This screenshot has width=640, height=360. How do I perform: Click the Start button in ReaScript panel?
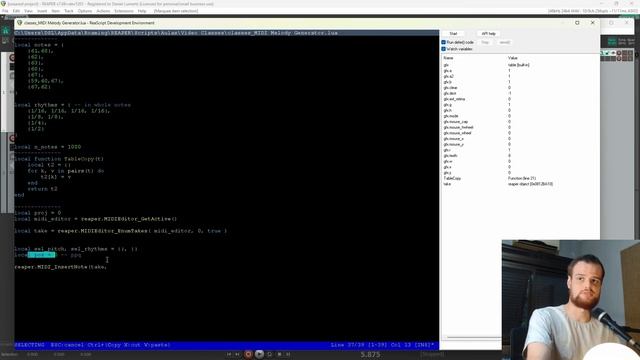click(453, 33)
